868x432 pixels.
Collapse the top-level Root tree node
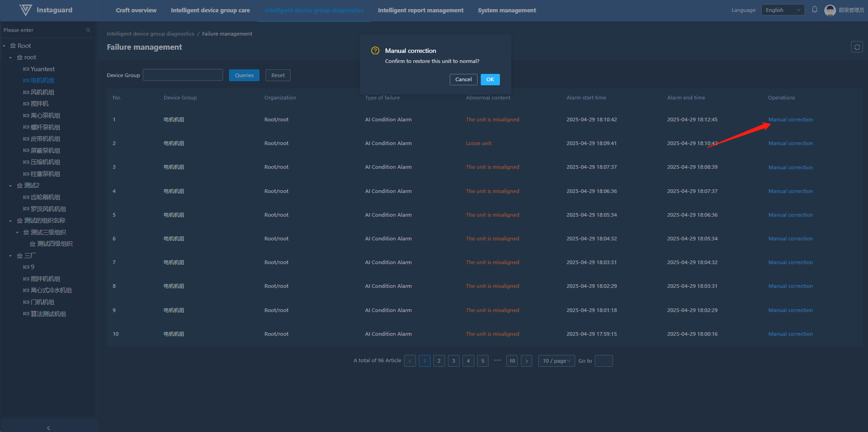click(x=4, y=46)
